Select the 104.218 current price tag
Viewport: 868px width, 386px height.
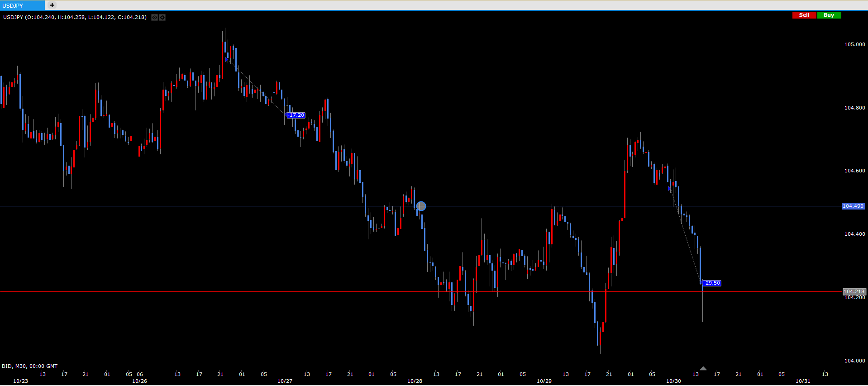tap(854, 291)
